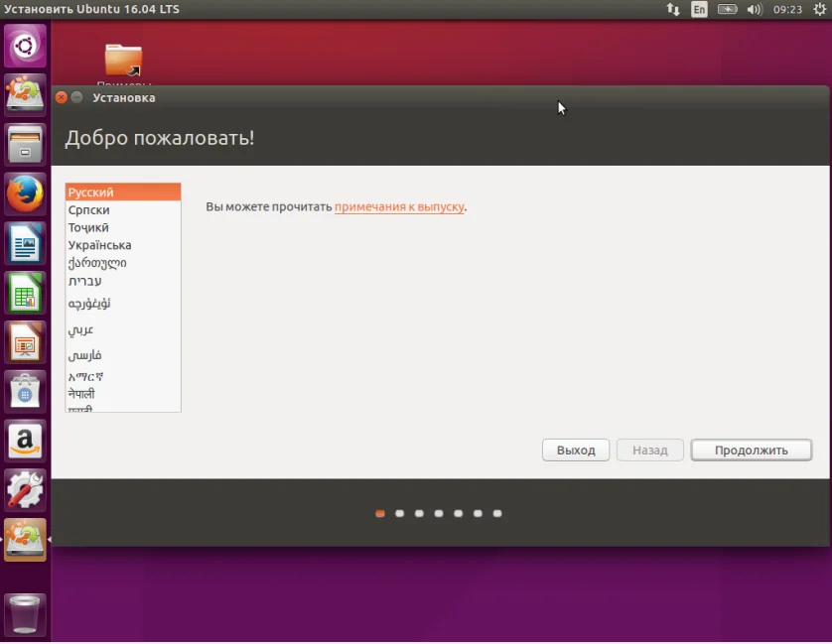
Task: Launch LibreOffice Impress presentation
Action: coord(25,342)
